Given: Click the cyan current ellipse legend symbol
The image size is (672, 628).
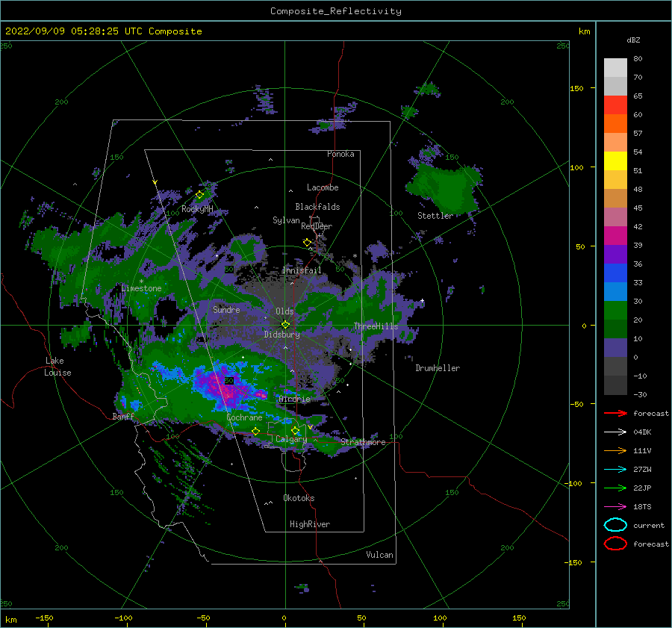Looking at the screenshot, I should click(615, 525).
